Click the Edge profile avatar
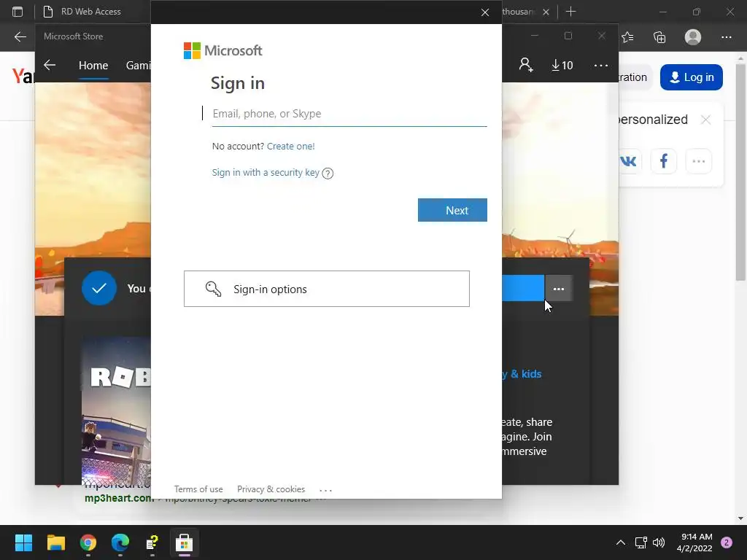 point(693,37)
